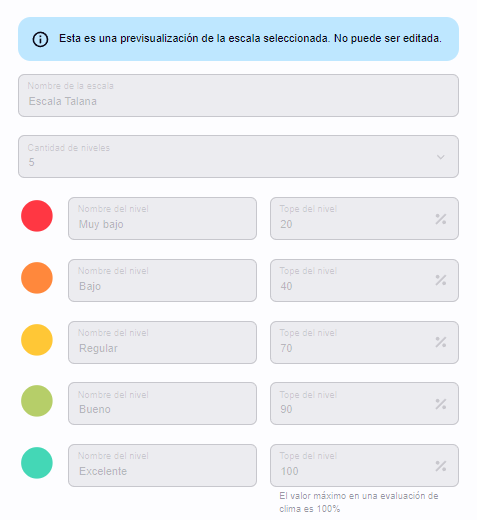The width and height of the screenshot is (477, 520).
Task: Click the Bajo level name field
Action: pos(162,280)
